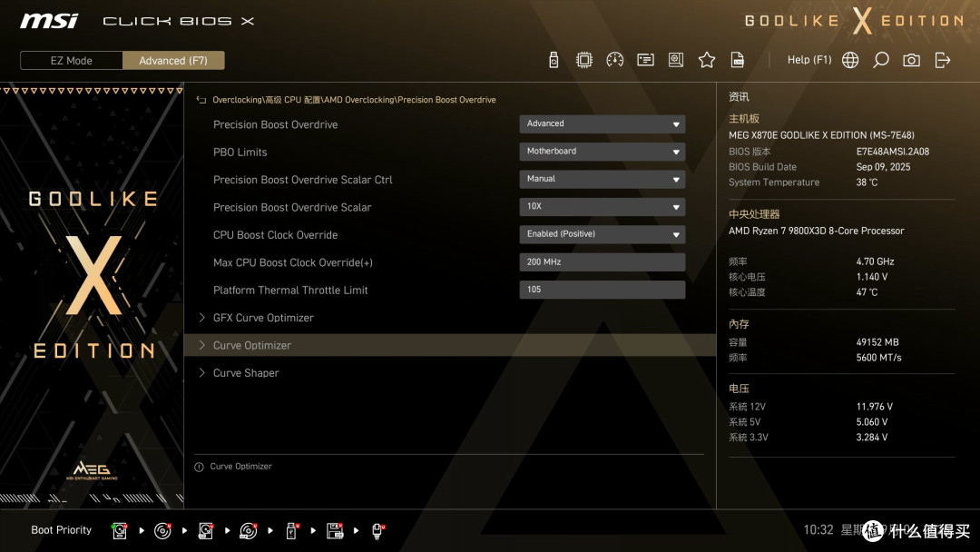This screenshot has width=980, height=552.
Task: Click the LOG file icon
Action: coord(738,60)
